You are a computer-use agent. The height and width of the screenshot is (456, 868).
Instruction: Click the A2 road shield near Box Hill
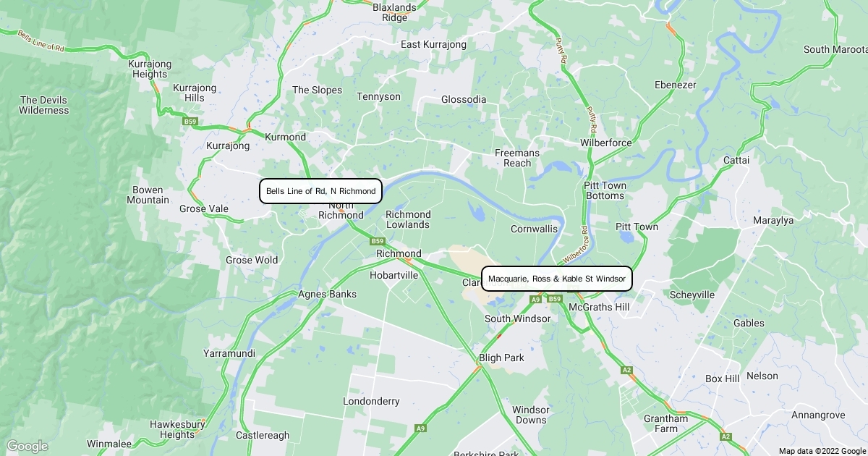(x=626, y=370)
